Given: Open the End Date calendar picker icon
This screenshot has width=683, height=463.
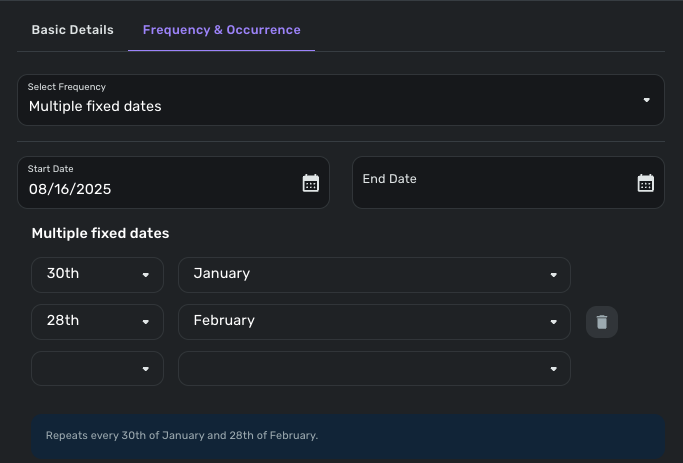Looking at the screenshot, I should pos(645,183).
